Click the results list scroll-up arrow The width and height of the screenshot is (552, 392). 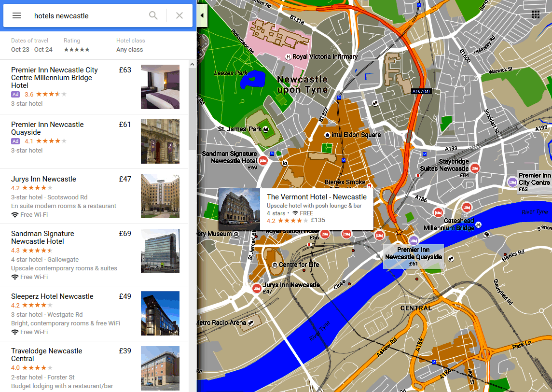192,64
